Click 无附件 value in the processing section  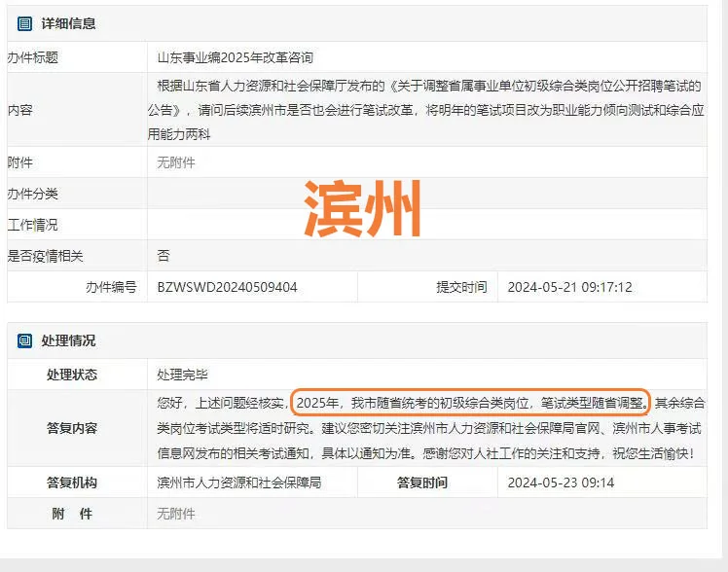(176, 514)
